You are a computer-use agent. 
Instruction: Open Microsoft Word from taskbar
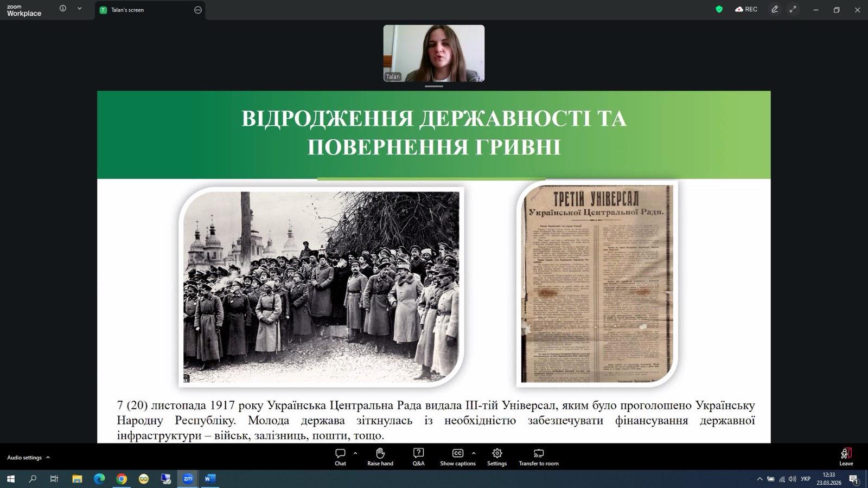click(x=210, y=479)
